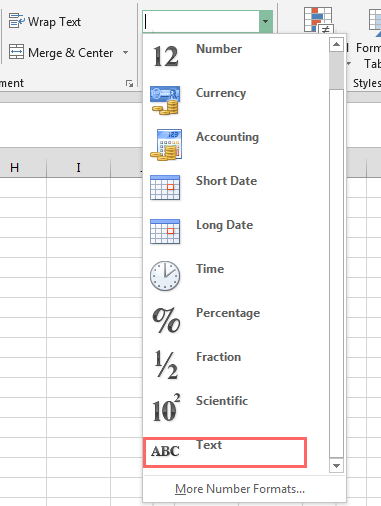Click the format list scroll-up arrow
The width and height of the screenshot is (381, 506).
(x=336, y=45)
